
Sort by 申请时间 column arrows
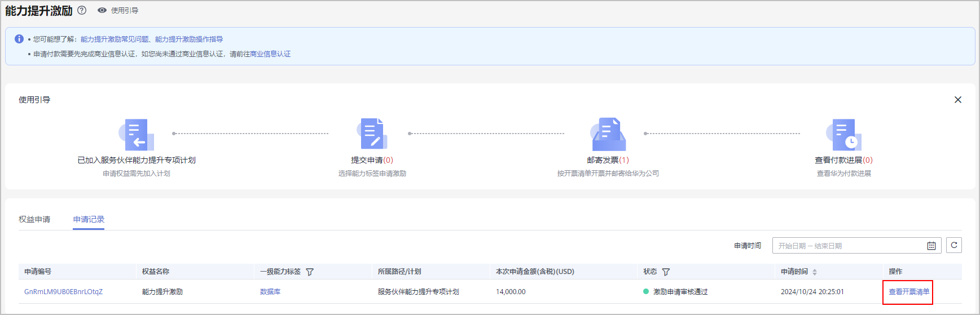pos(815,272)
